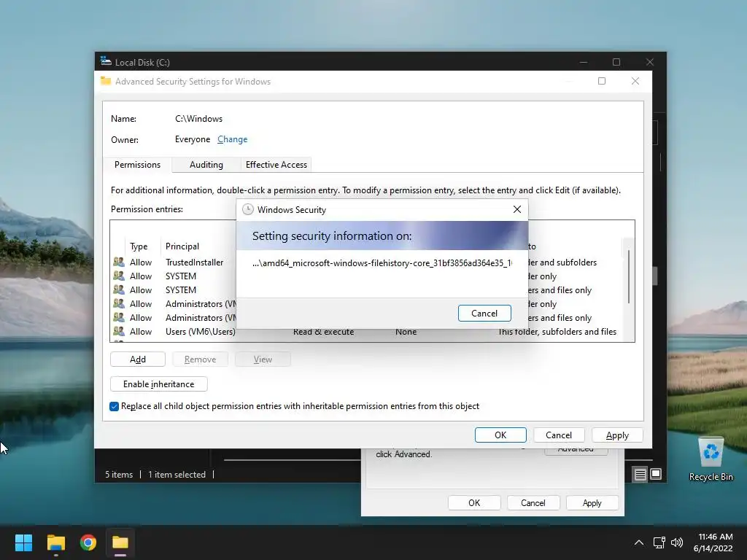
Task: Click the Type column header
Action: [139, 246]
